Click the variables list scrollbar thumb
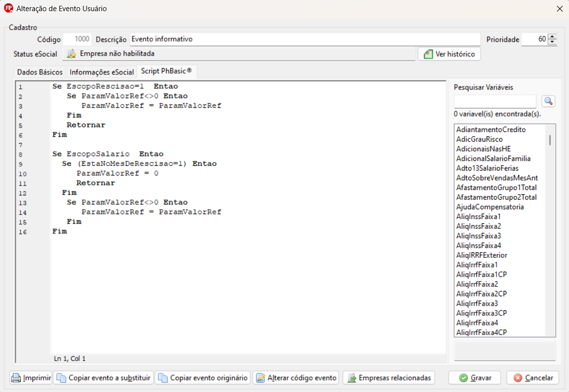 click(x=550, y=140)
